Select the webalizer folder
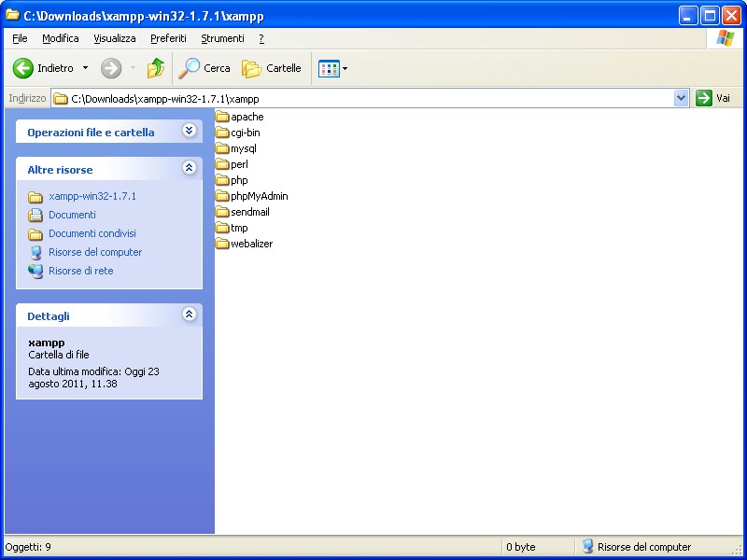Image resolution: width=747 pixels, height=560 pixels. click(250, 244)
